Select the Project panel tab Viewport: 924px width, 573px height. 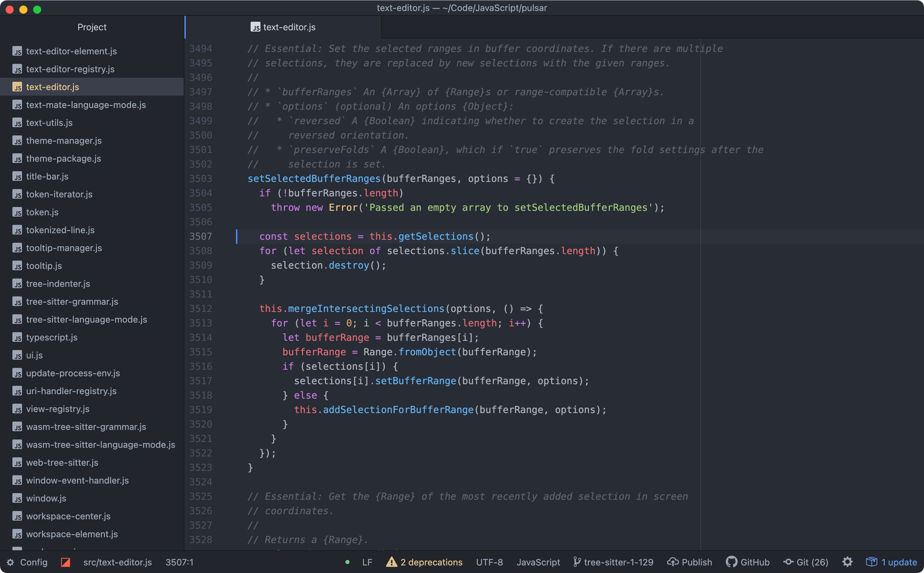[x=92, y=27]
